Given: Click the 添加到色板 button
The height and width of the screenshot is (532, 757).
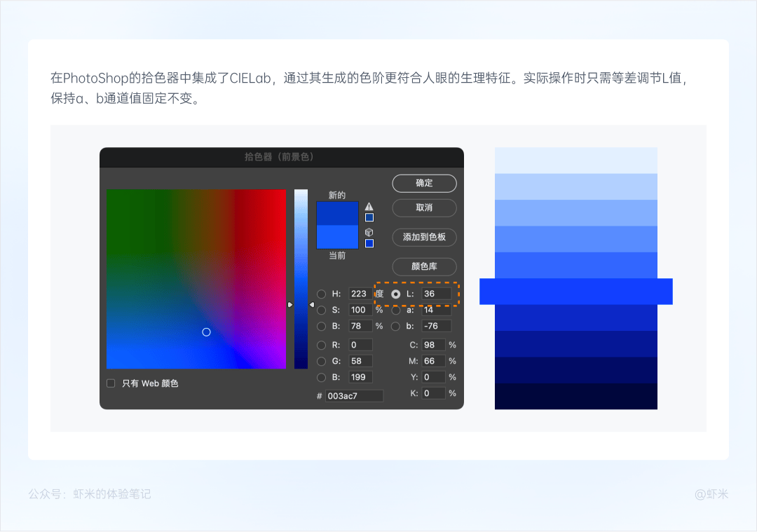Looking at the screenshot, I should coord(424,237).
